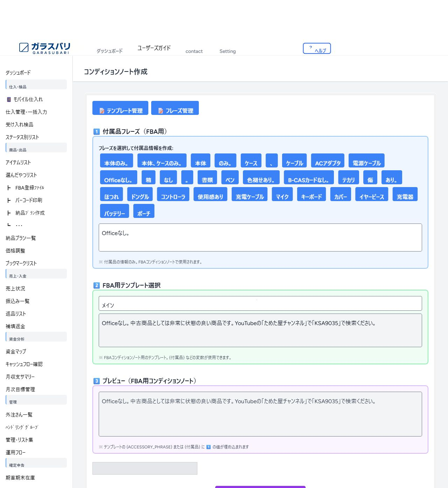Insert the 充電ケーブル phrase
448x488 pixels.
click(x=250, y=194)
